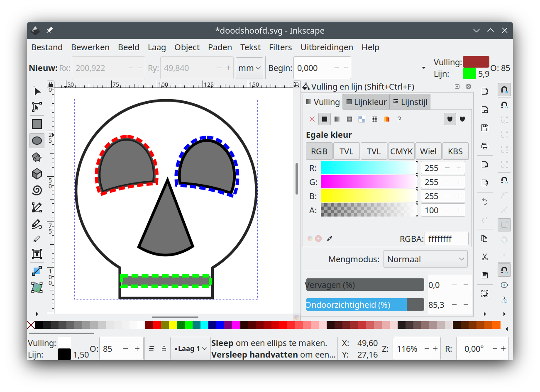Set fill to unset paint question mark
Screen dimensions: 540x392
tap(399, 119)
